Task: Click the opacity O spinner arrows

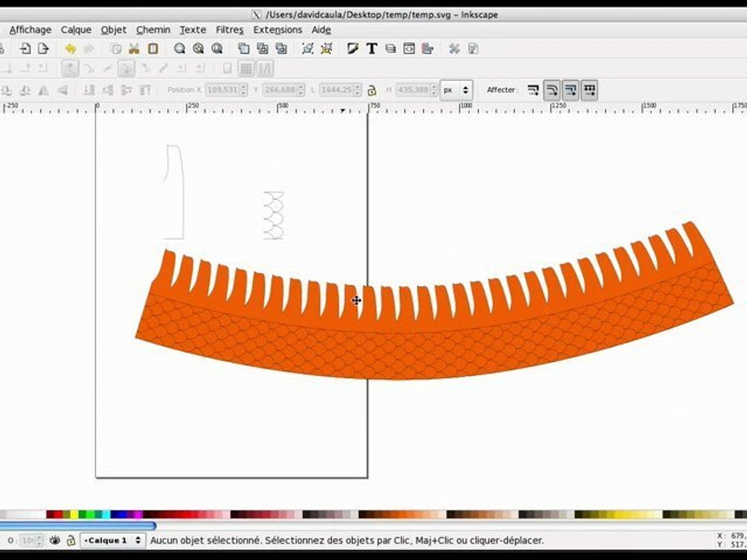Action: (x=40, y=541)
